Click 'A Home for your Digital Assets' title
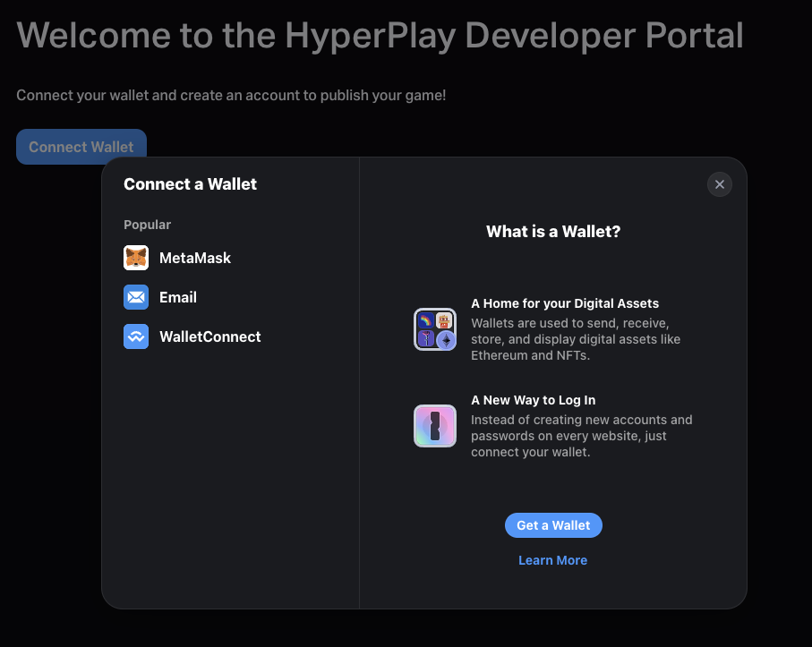 (565, 303)
